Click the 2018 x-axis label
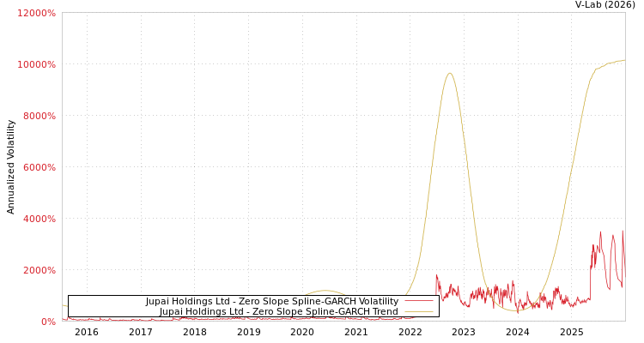 click(195, 332)
